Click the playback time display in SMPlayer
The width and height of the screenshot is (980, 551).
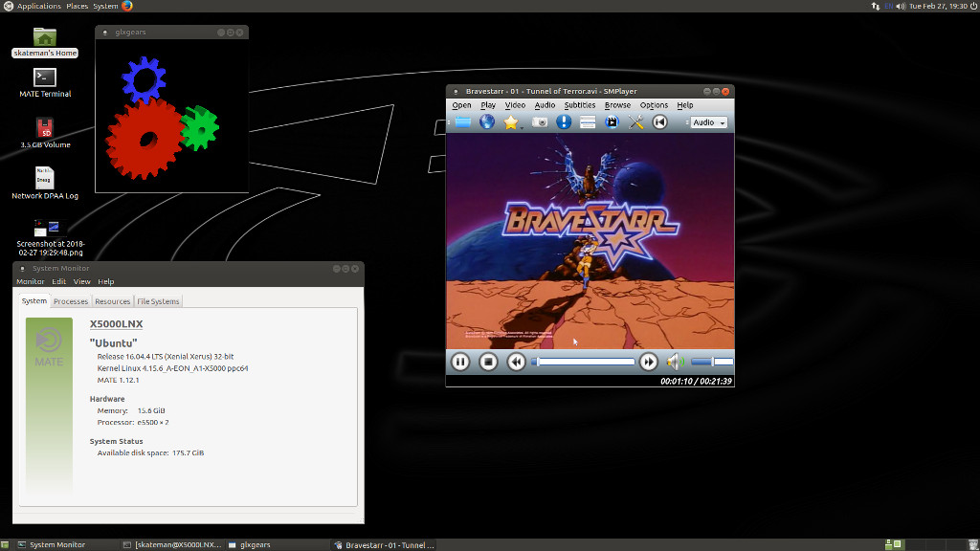tap(696, 381)
